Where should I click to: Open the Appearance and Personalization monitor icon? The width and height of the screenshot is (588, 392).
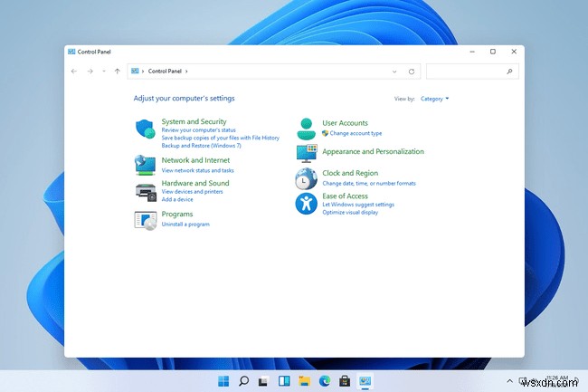[x=307, y=153]
